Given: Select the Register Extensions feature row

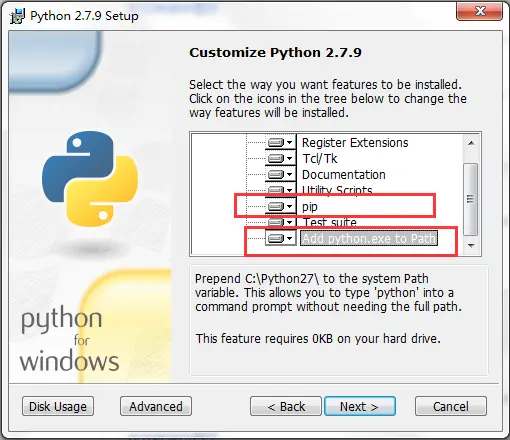Looking at the screenshot, I should click(x=355, y=143).
